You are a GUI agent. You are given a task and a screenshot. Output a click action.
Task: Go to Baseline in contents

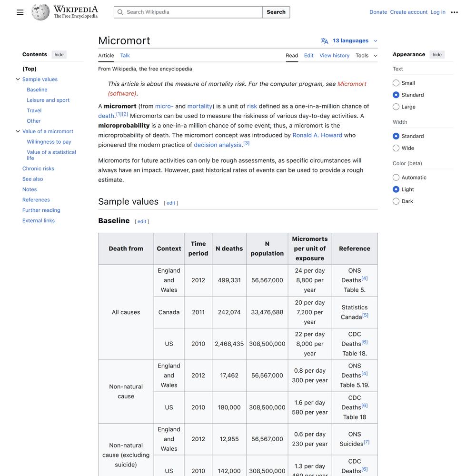(37, 90)
